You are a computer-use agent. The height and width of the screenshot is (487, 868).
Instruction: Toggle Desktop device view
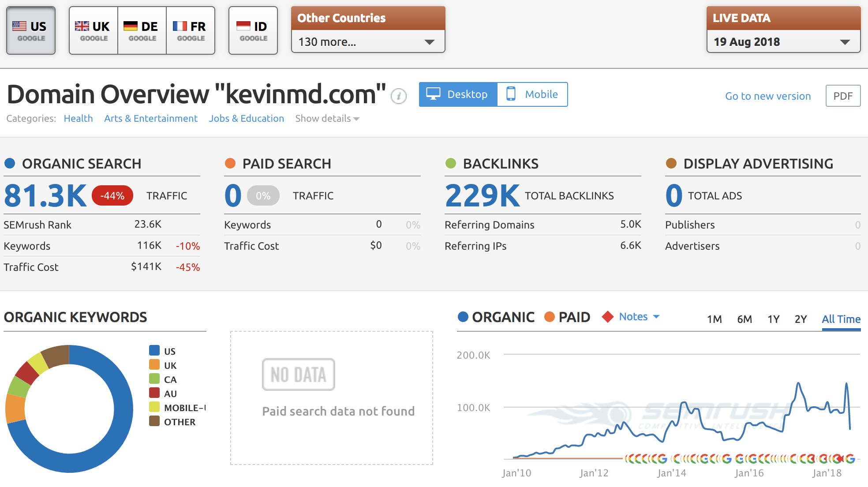tap(458, 94)
